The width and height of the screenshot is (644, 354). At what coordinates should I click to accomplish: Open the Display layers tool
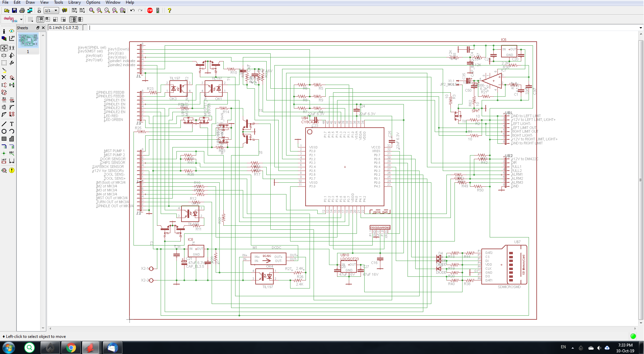click(x=4, y=39)
